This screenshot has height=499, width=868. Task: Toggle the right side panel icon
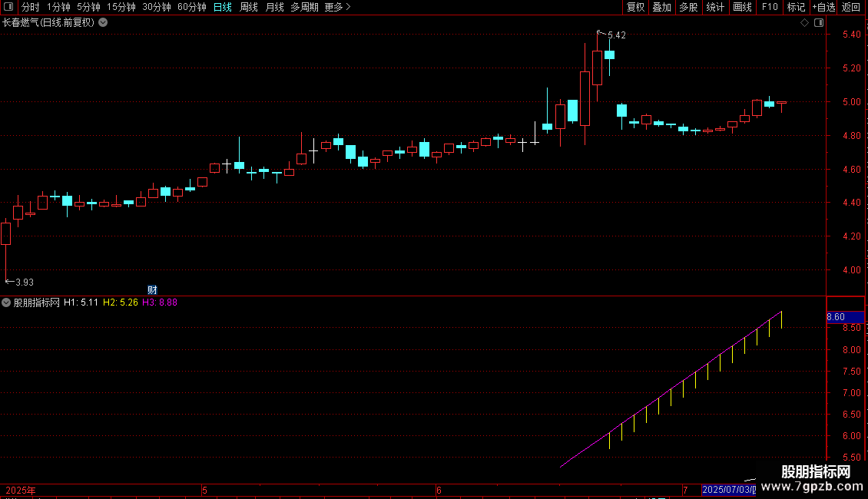point(819,23)
